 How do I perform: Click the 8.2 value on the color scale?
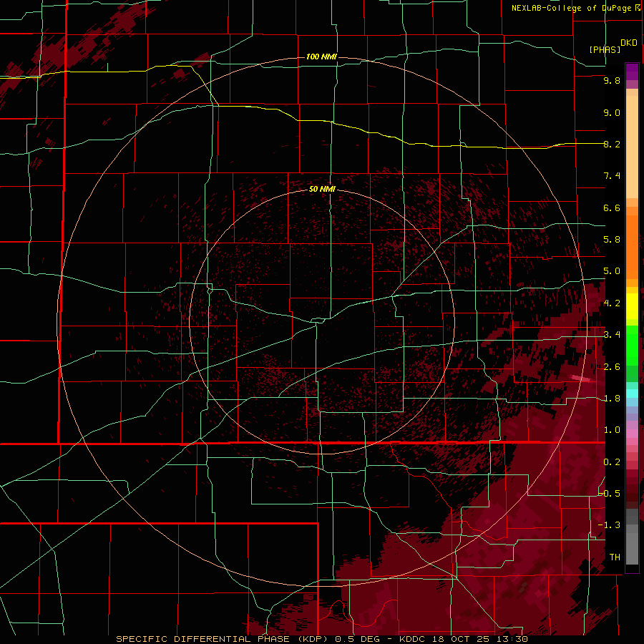coord(612,144)
